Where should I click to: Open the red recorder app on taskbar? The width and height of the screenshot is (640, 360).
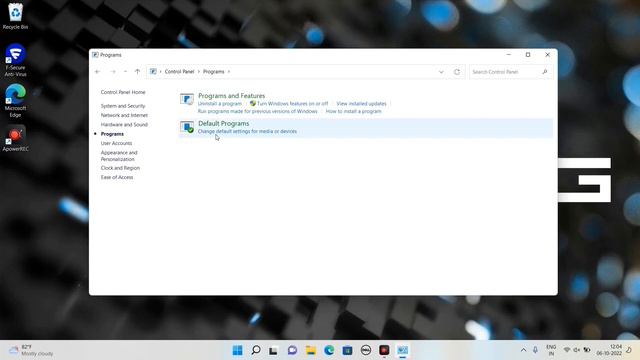(x=384, y=350)
